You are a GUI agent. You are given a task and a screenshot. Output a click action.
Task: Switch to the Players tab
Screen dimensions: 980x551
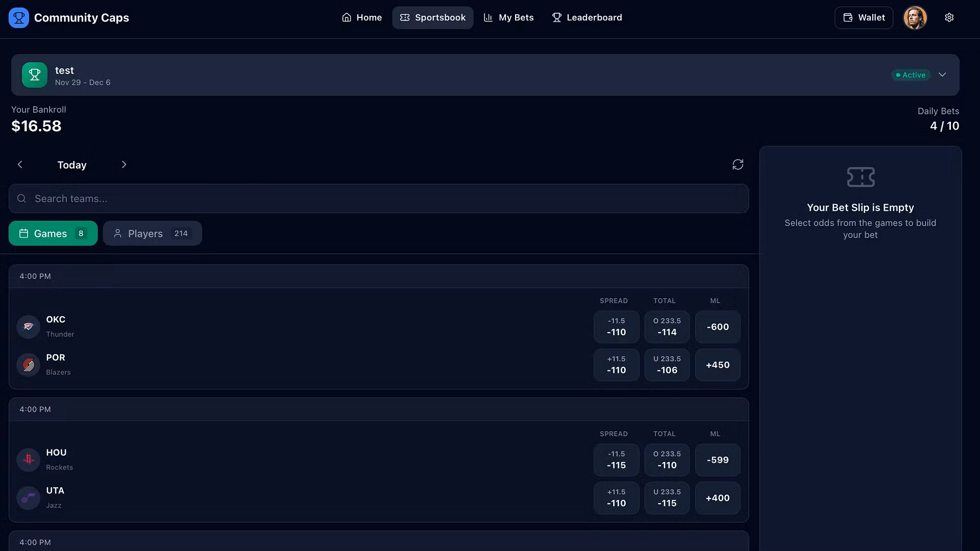click(x=152, y=234)
